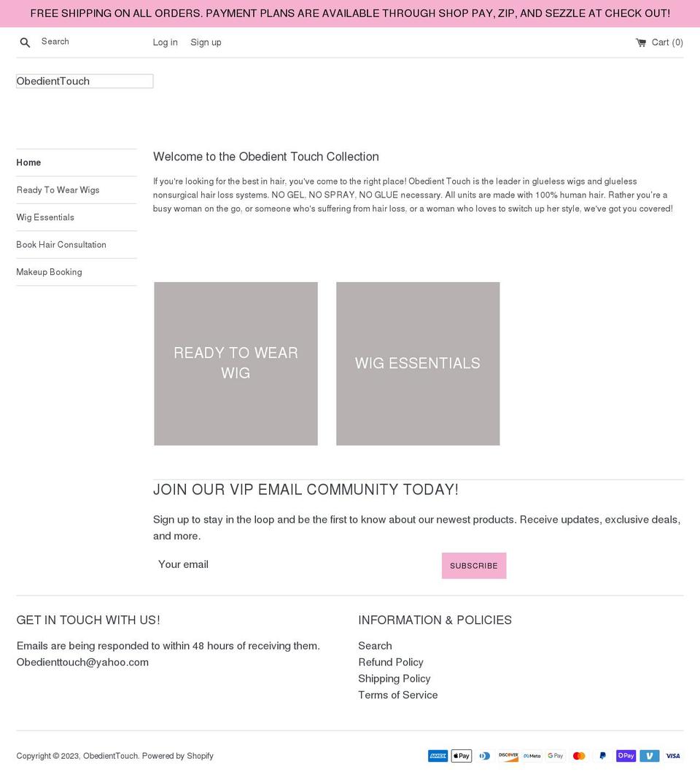The height and width of the screenshot is (780, 700).
Task: Click the search magnifier icon
Action: [25, 42]
